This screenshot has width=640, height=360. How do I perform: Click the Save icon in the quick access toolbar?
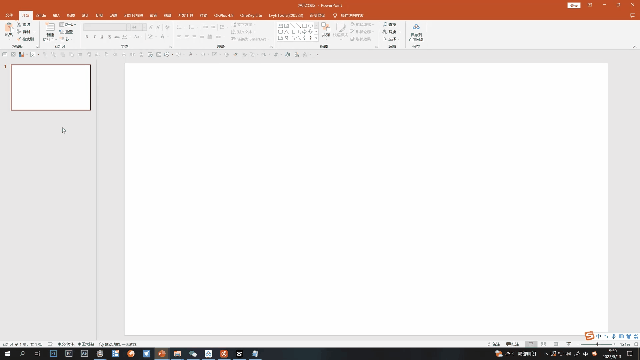pyautogui.click(x=21, y=54)
